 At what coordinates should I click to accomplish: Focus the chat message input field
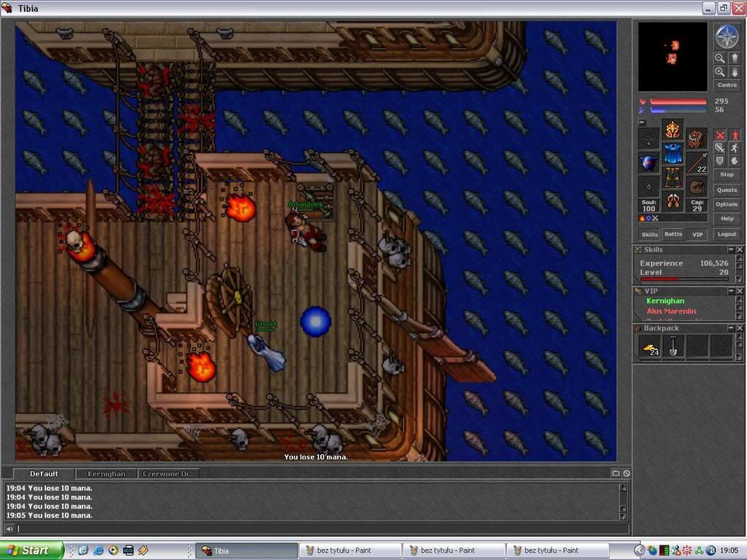pos(323,529)
